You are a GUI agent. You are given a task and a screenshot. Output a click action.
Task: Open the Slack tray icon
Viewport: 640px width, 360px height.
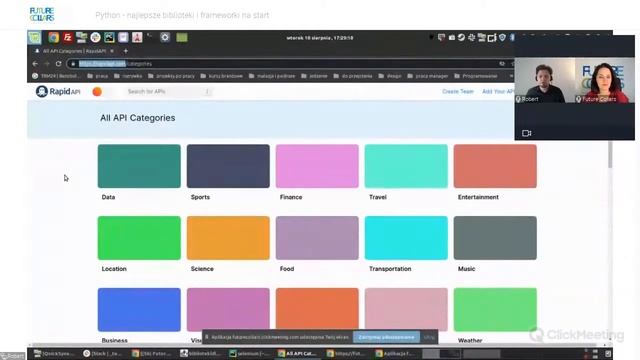point(471,38)
